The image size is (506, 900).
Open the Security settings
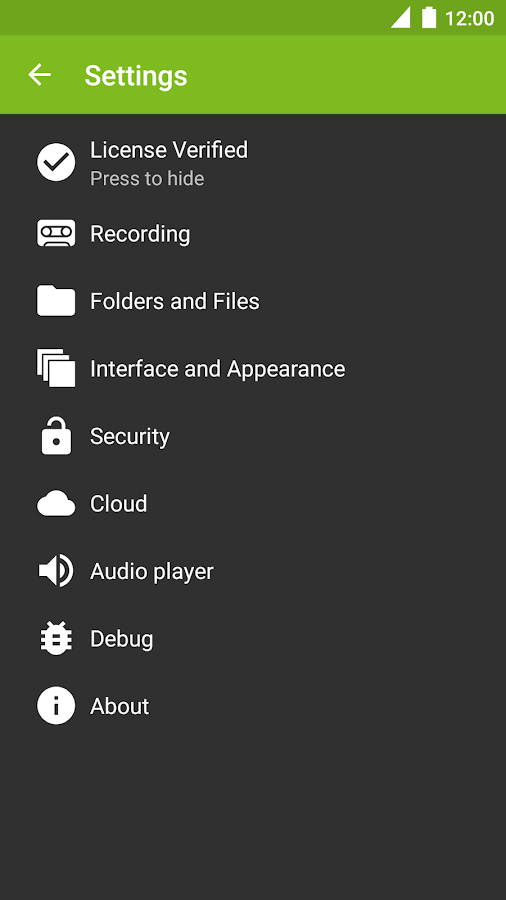pyautogui.click(x=253, y=436)
